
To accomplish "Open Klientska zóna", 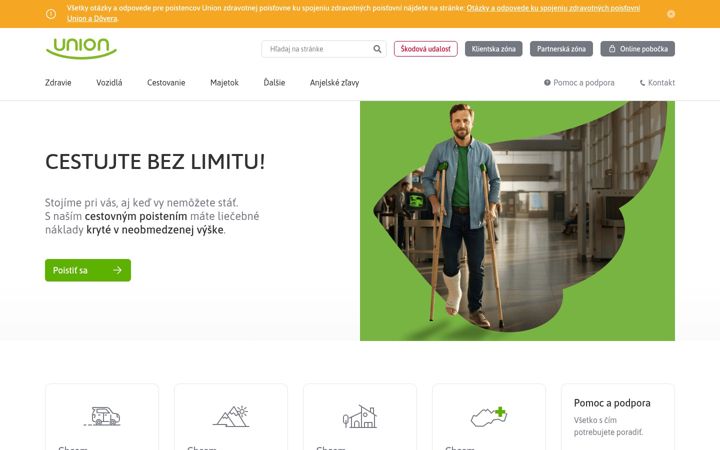I will tap(494, 49).
